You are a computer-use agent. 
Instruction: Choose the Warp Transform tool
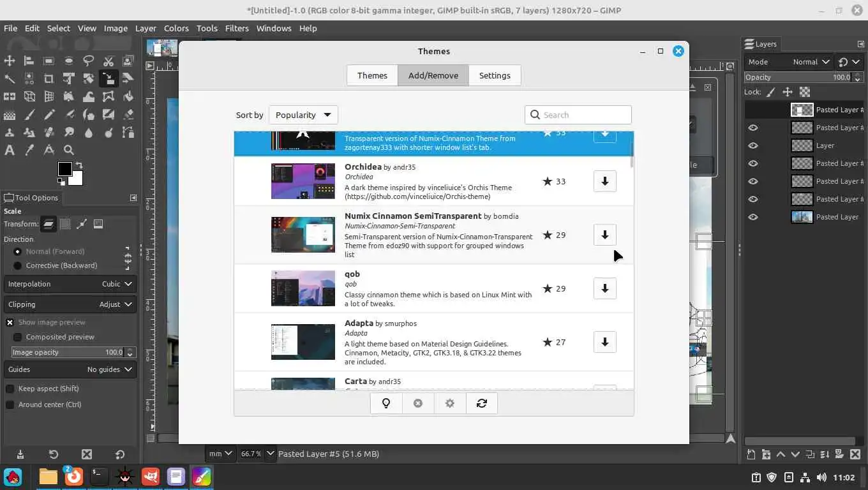tap(89, 96)
